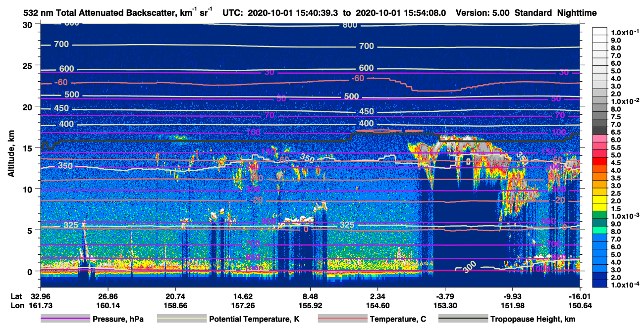Click the salmon Temperature legend line sample

(x=342, y=319)
